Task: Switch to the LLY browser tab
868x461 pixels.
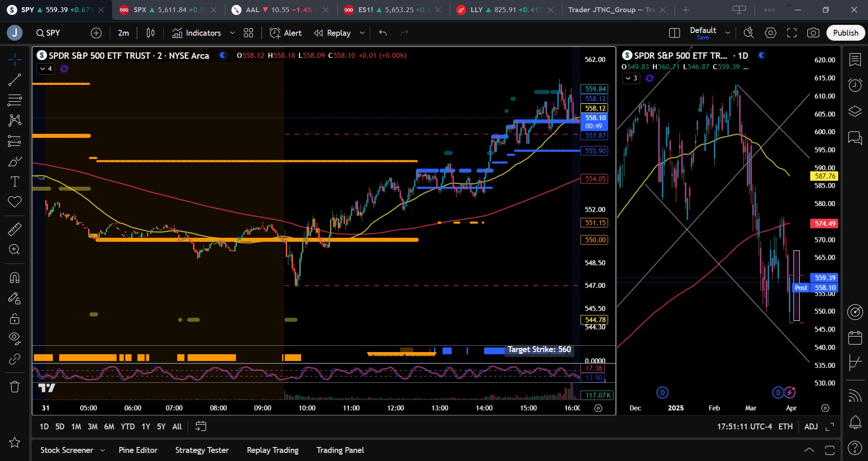Action: coord(504,10)
